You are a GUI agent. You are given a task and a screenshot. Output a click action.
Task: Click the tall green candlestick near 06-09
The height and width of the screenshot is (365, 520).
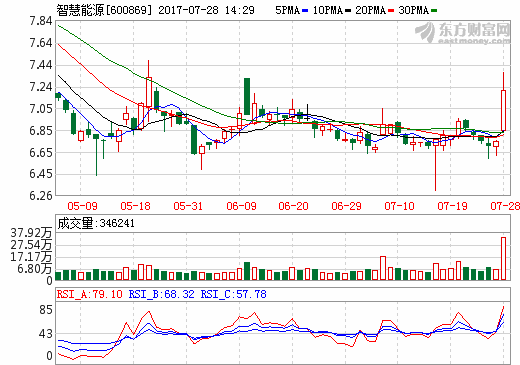point(247,97)
